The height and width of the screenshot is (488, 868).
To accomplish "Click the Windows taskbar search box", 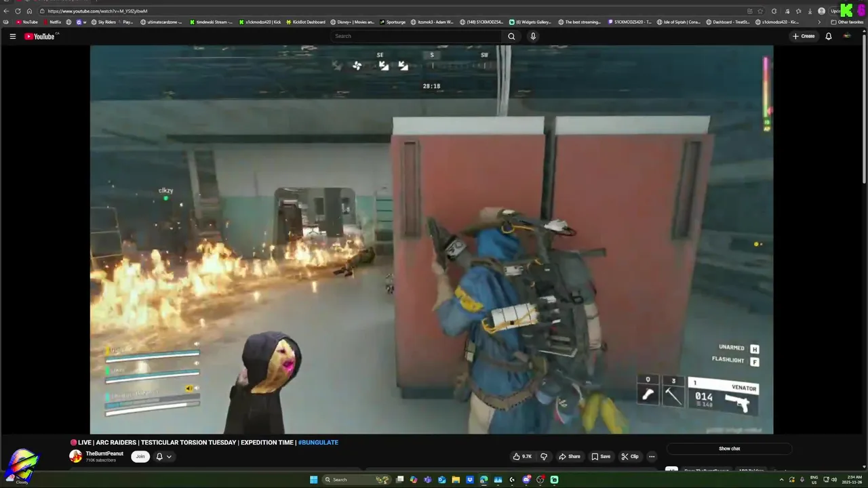I will point(357,480).
